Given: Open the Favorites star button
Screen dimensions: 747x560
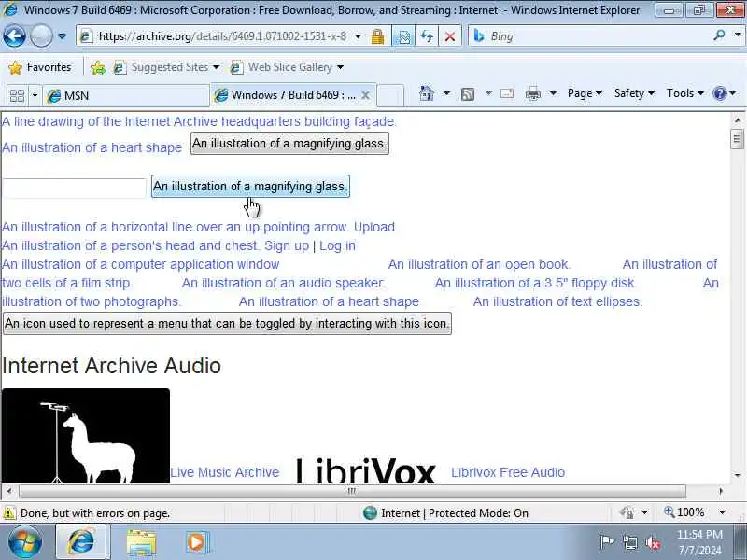Looking at the screenshot, I should pyautogui.click(x=40, y=67).
